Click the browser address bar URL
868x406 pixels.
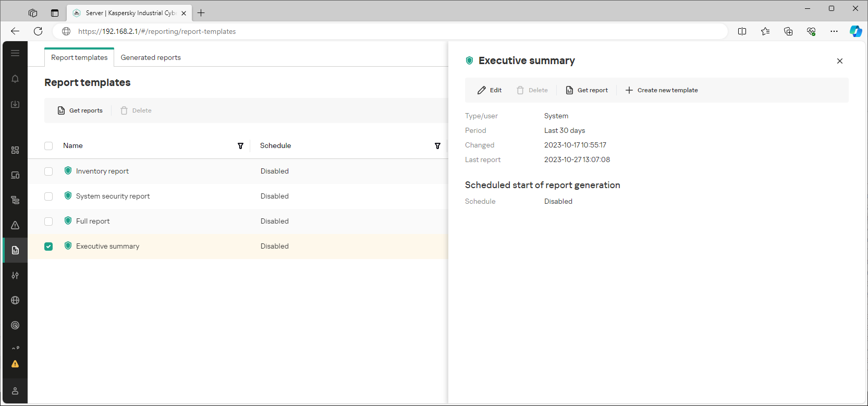click(x=157, y=31)
